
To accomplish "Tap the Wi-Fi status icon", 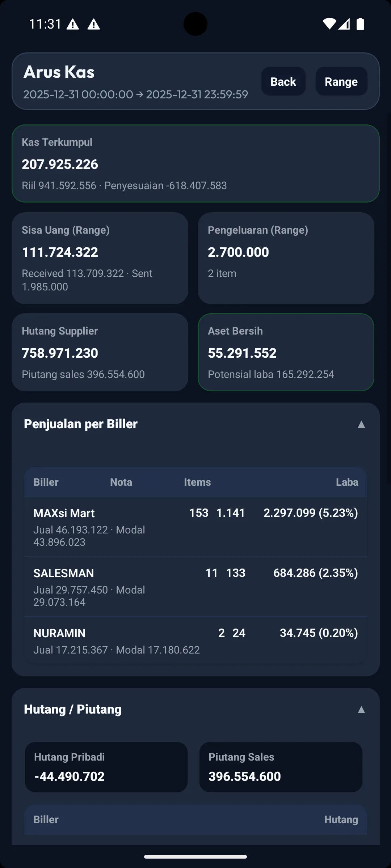I will coord(329,24).
